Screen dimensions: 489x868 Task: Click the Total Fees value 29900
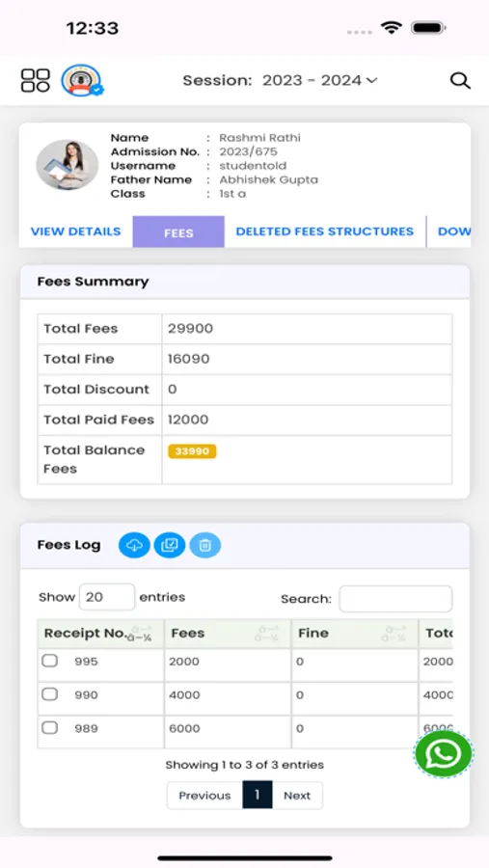pos(191,328)
